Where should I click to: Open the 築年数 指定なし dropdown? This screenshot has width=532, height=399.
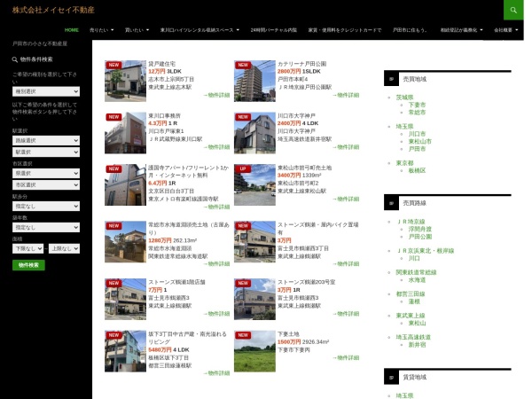click(46, 227)
